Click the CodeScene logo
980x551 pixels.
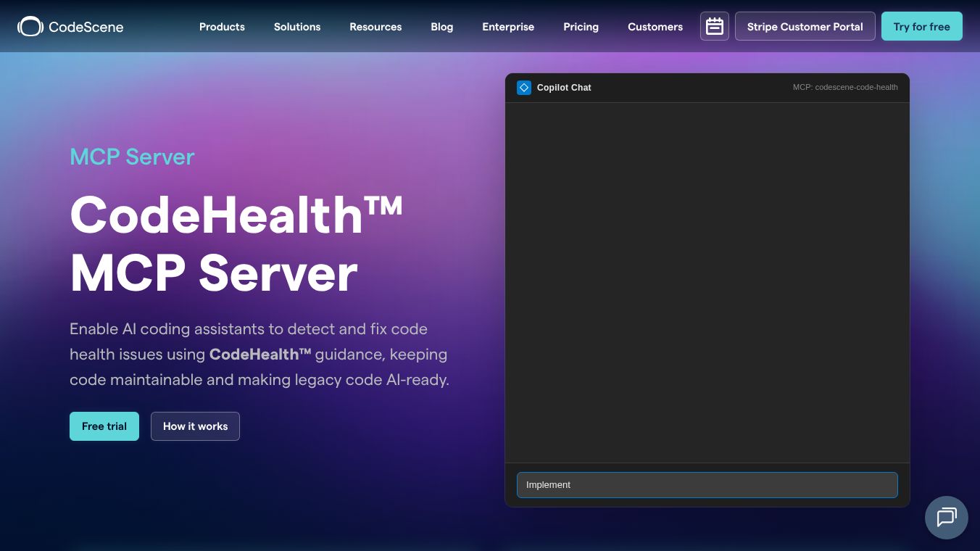pos(70,27)
